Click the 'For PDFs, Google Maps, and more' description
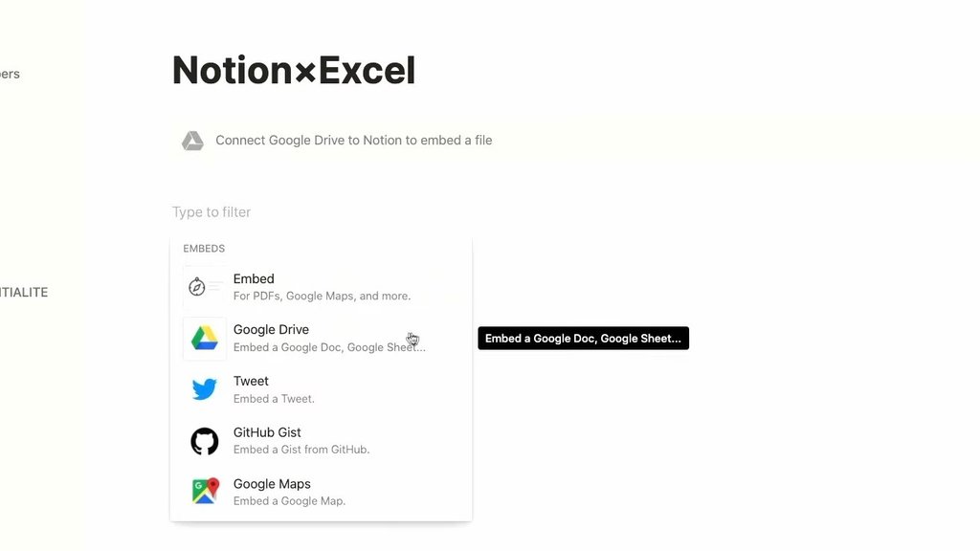This screenshot has height=551, width=980. click(x=322, y=297)
